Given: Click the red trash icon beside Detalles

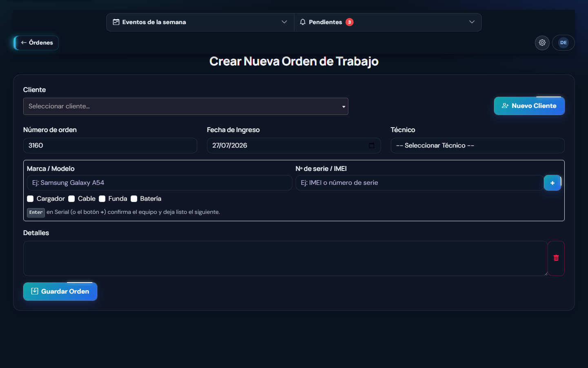Looking at the screenshot, I should pos(556,258).
